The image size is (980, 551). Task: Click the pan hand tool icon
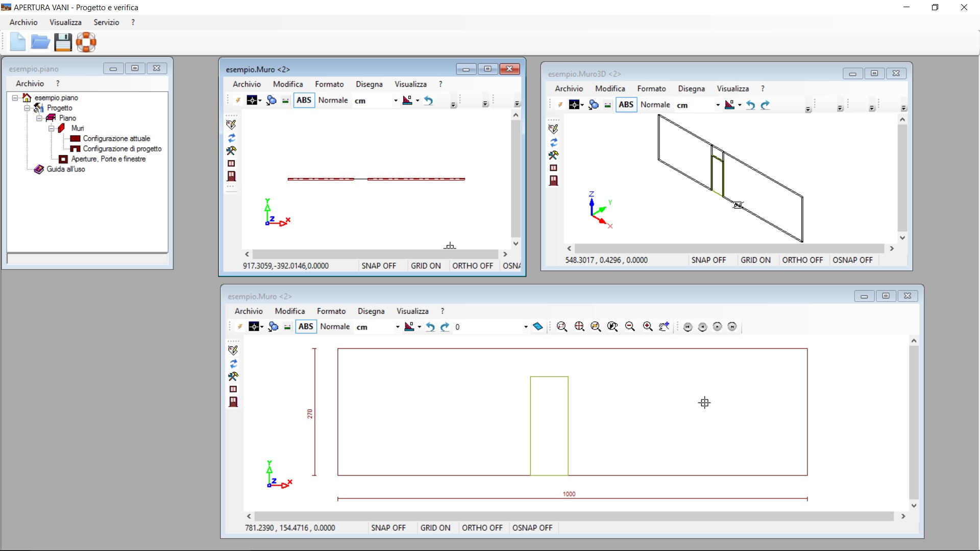[664, 327]
